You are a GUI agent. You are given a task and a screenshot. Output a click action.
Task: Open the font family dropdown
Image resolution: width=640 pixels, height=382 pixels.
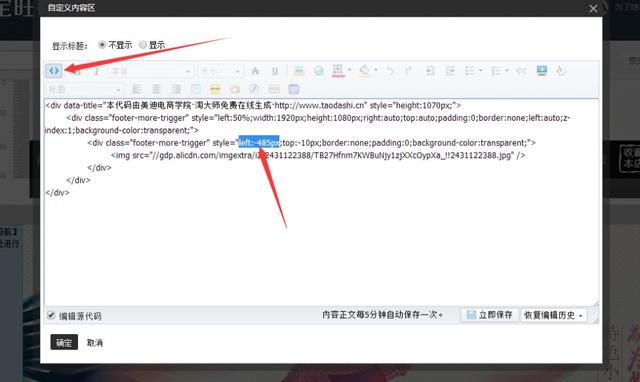click(x=151, y=71)
